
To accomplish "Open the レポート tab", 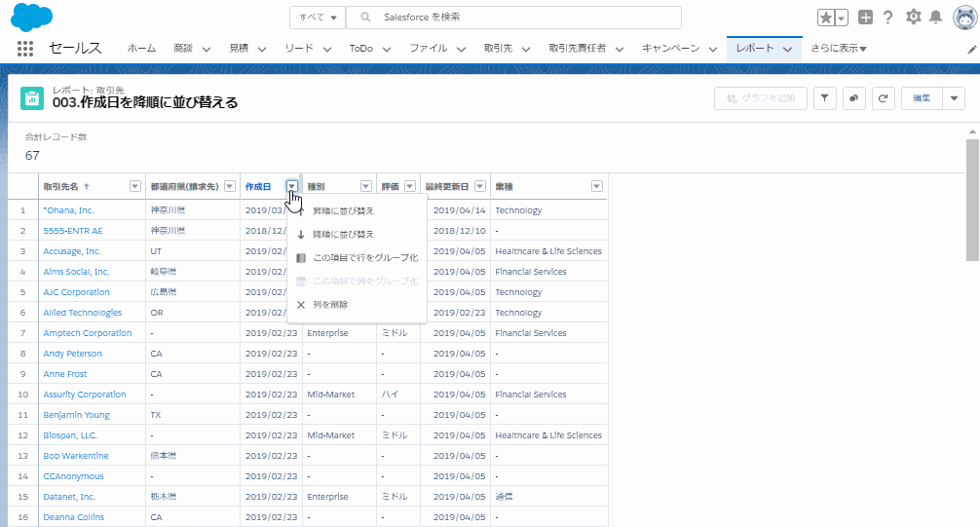I will (x=755, y=48).
